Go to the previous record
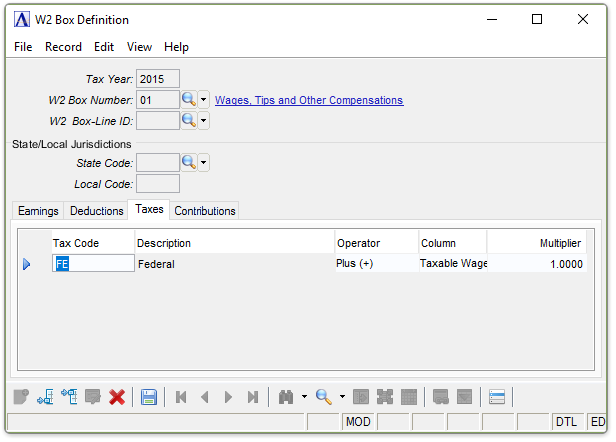Image resolution: width=616 pixels, height=442 pixels. click(x=205, y=397)
